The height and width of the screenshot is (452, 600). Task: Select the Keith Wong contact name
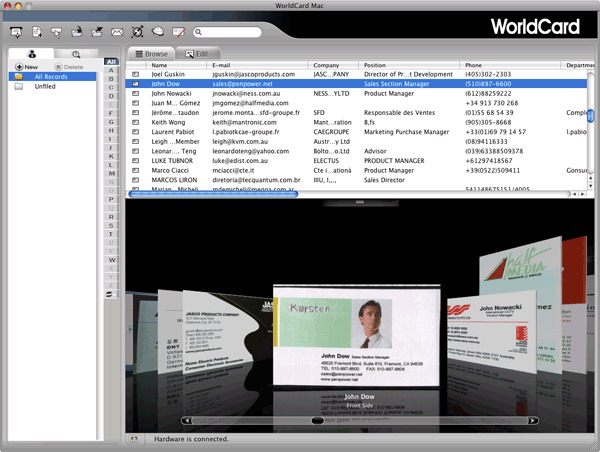click(x=168, y=122)
